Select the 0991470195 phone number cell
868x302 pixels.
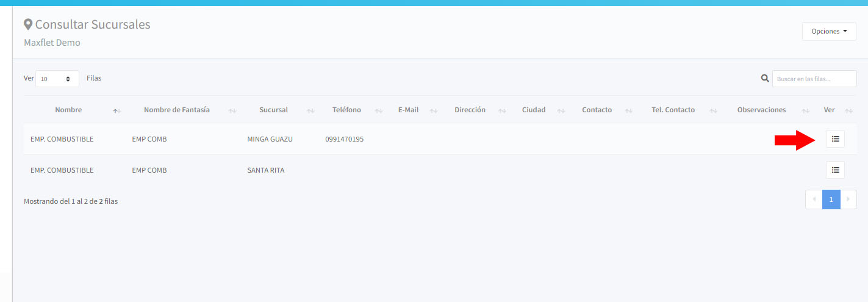[x=344, y=139]
